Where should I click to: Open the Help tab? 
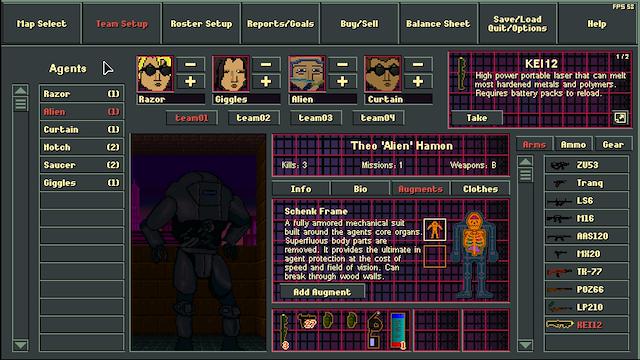[x=597, y=24]
